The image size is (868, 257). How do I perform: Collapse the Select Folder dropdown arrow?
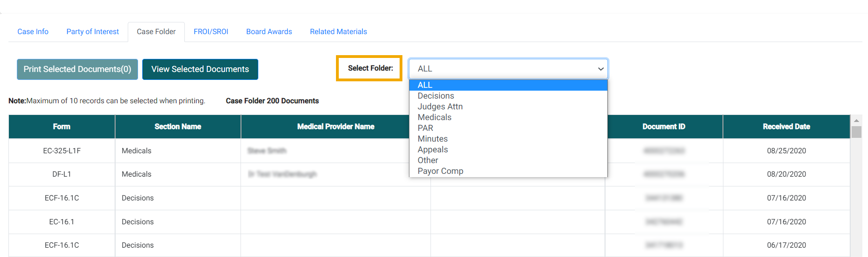[600, 69]
